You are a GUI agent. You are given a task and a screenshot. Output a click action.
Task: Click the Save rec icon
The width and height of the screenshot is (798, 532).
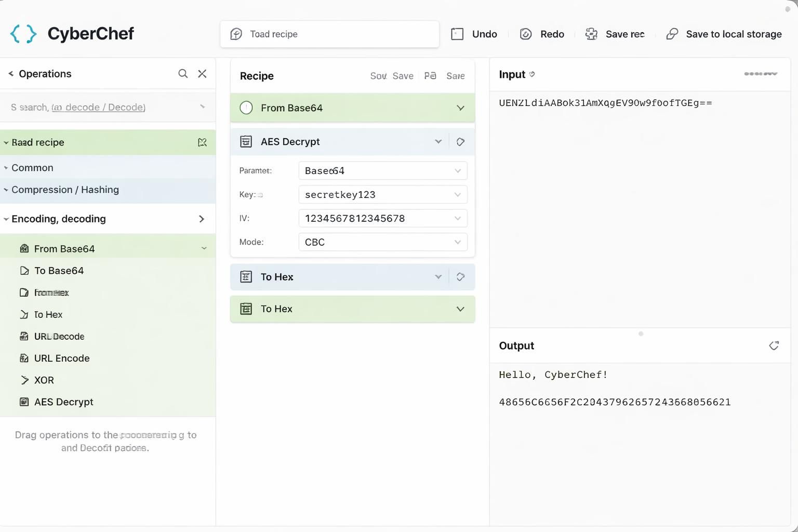591,34
